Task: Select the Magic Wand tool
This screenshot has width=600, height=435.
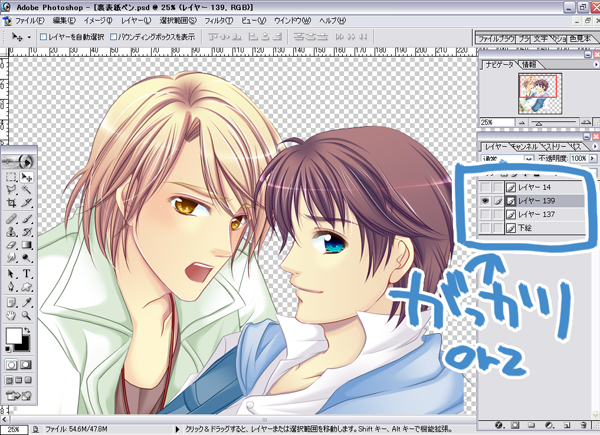Action: point(26,189)
